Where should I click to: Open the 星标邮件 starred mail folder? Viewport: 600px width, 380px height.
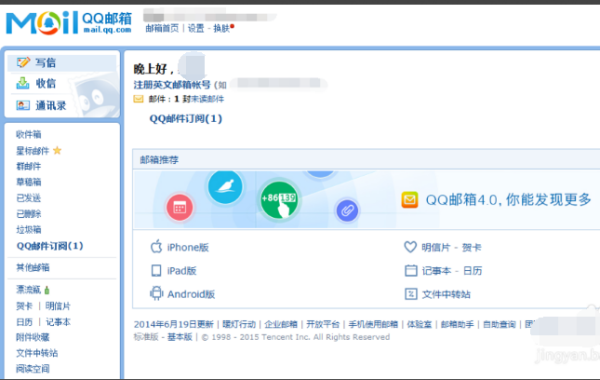[x=33, y=151]
